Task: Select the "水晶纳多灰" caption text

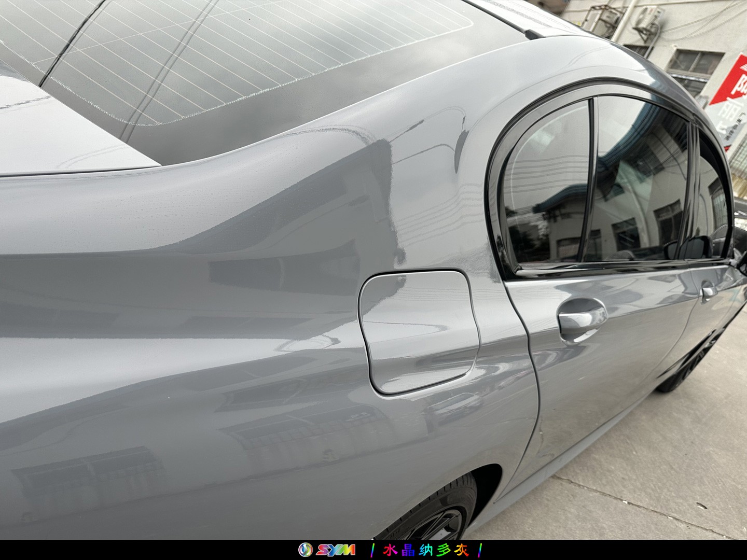Action: [425, 550]
